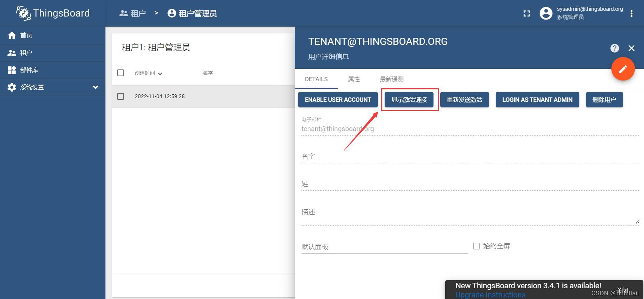This screenshot has width=644, height=299.
Task: Switch to the 最新遥测 telemetry tab
Action: (392, 79)
